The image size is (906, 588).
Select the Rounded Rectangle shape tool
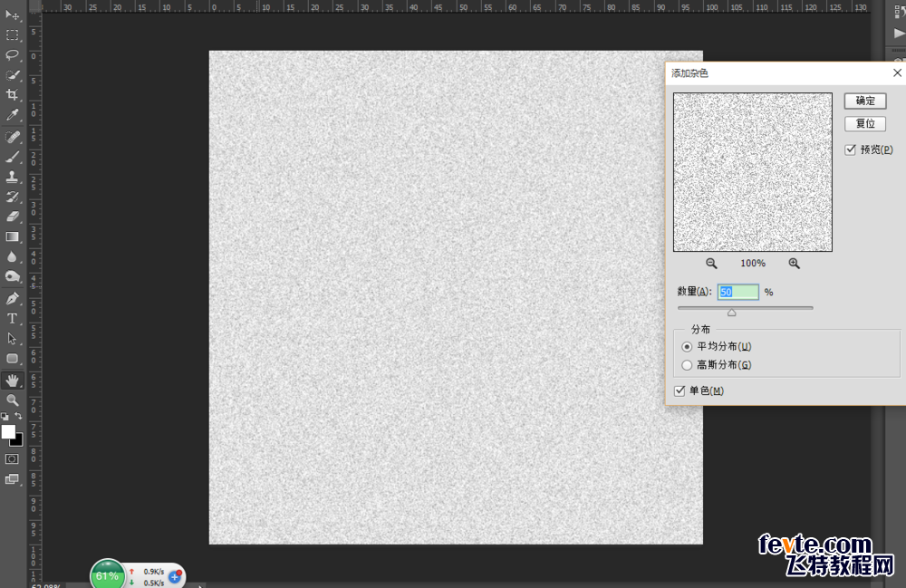12,359
